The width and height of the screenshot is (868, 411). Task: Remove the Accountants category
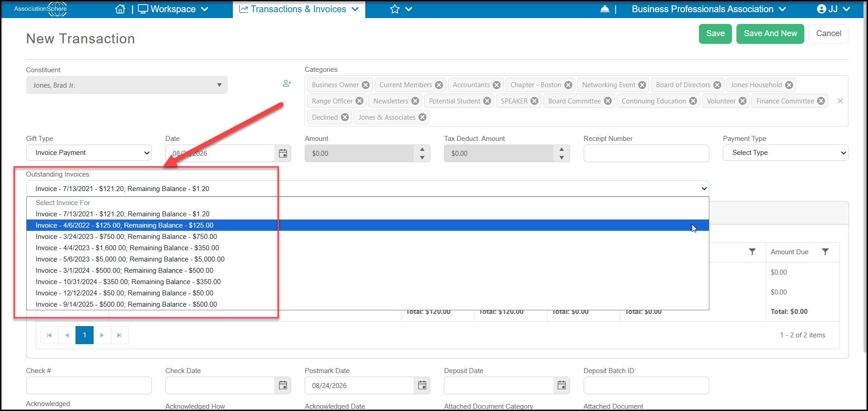[497, 85]
